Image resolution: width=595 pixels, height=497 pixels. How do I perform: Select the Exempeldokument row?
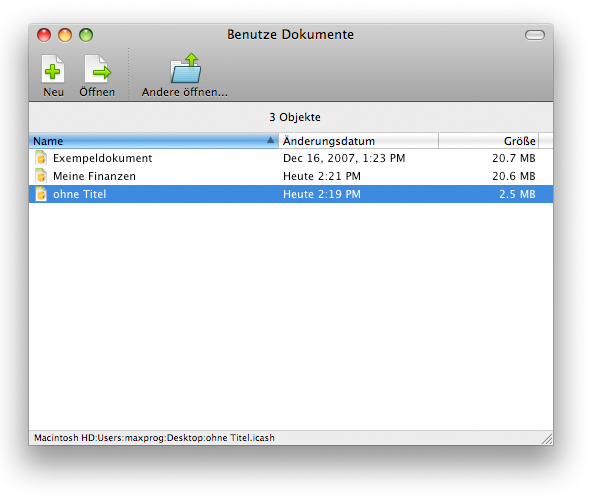click(x=291, y=158)
